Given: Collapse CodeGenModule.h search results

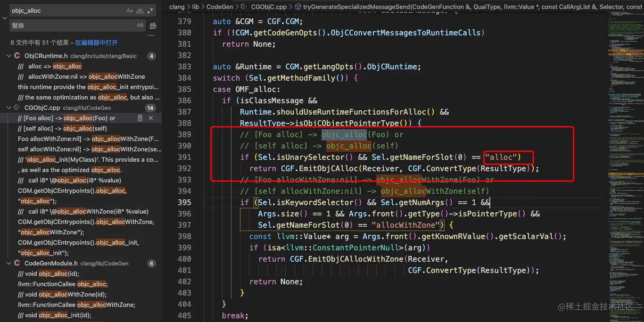Looking at the screenshot, I should tap(8, 263).
